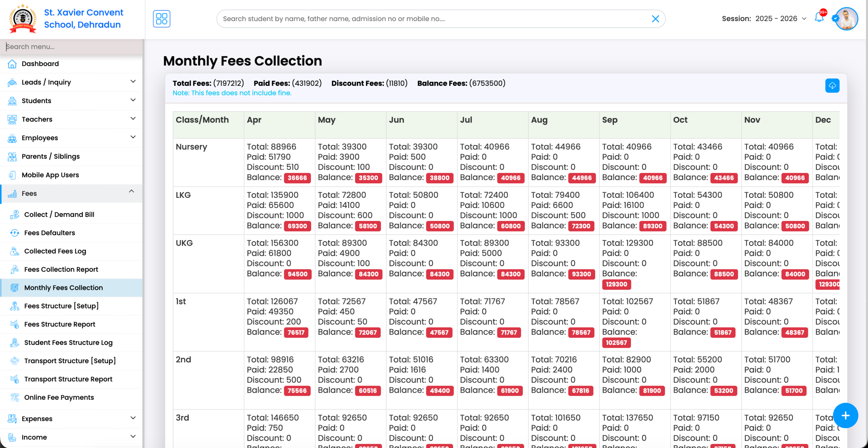868x448 pixels.
Task: Clear search with the X icon
Action: pyautogui.click(x=655, y=19)
